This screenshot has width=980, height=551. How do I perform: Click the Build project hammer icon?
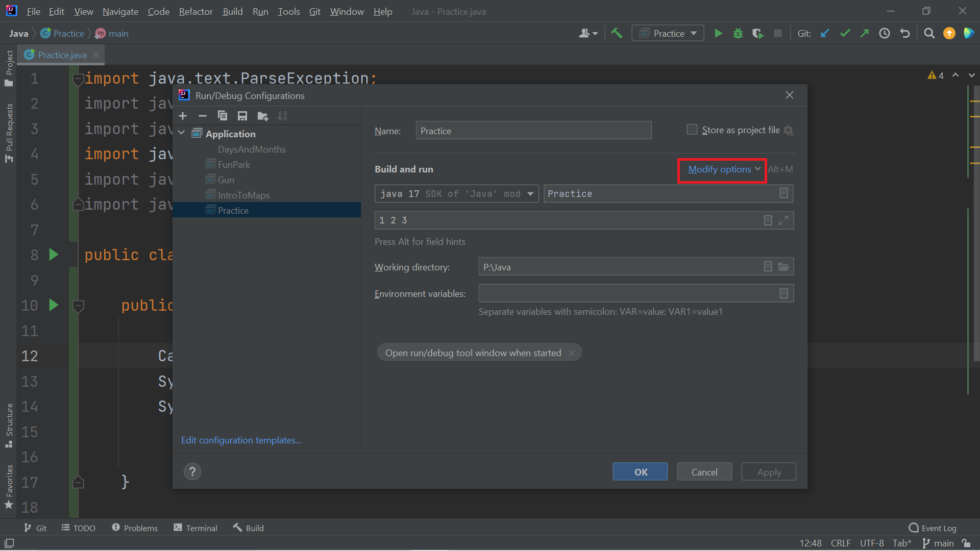617,34
